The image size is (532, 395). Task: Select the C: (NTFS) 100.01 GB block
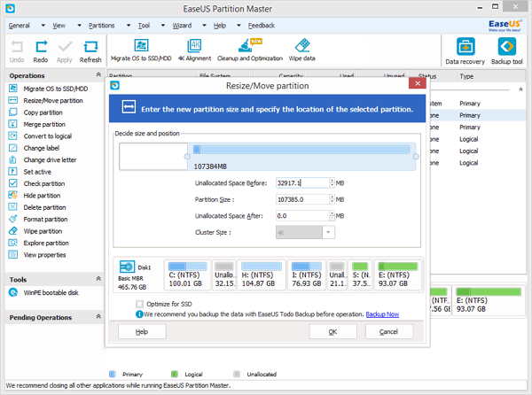187,275
